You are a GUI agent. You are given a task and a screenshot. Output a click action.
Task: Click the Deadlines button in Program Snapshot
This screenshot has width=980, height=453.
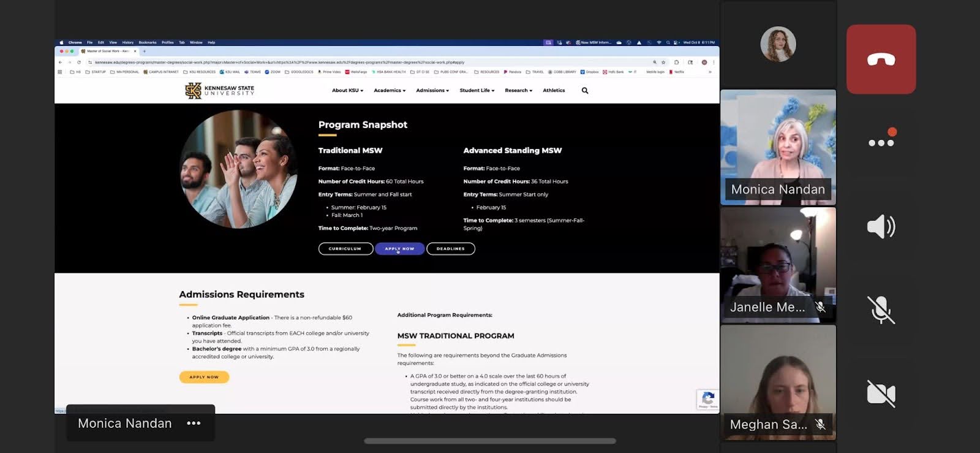coord(450,249)
